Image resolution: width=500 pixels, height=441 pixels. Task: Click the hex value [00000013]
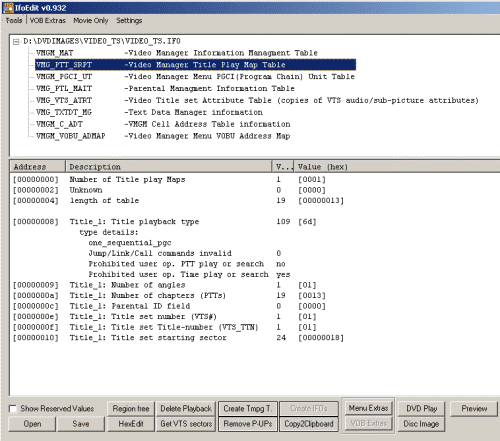[321, 201]
